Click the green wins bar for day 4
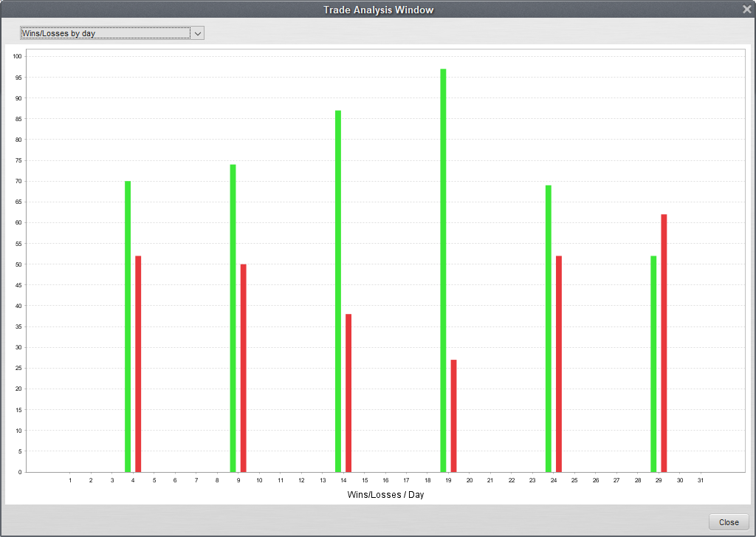This screenshot has width=756, height=537. pos(128,326)
